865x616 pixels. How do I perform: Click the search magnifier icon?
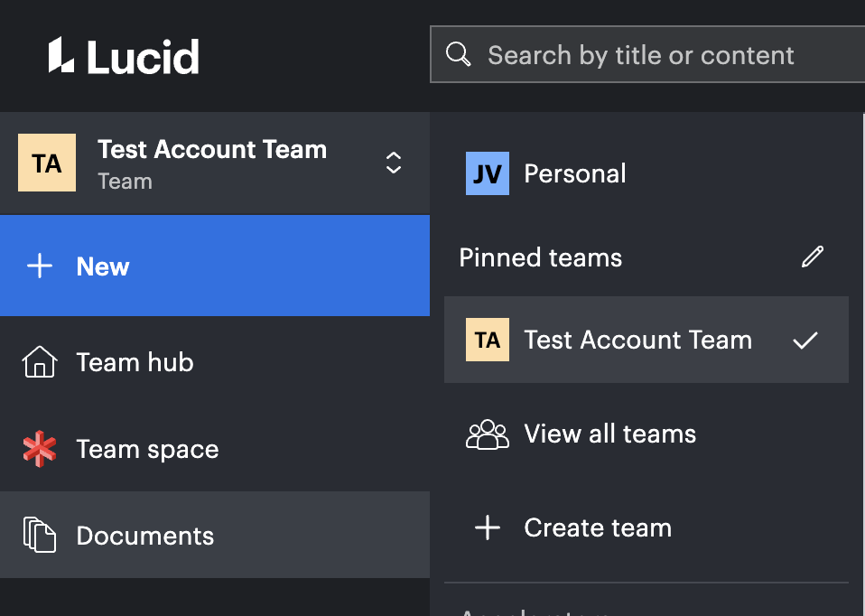click(x=458, y=54)
